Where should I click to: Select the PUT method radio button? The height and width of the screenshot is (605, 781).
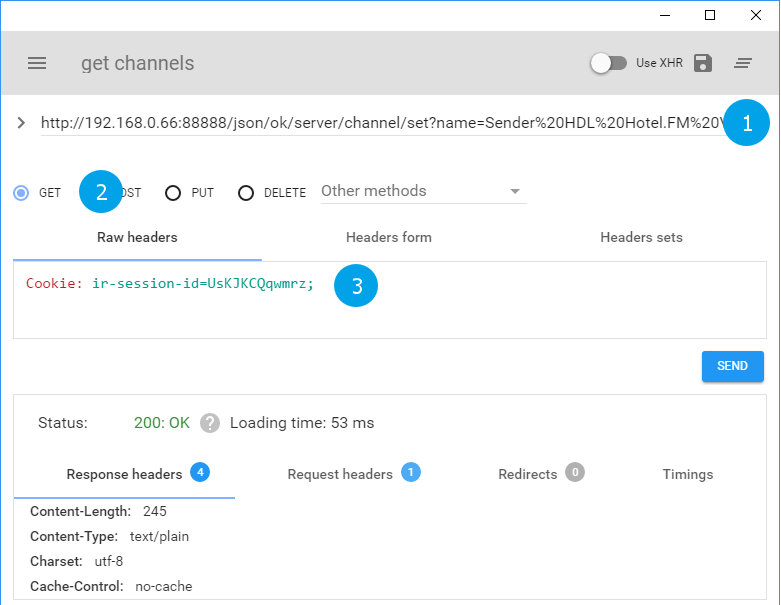pyautogui.click(x=173, y=193)
